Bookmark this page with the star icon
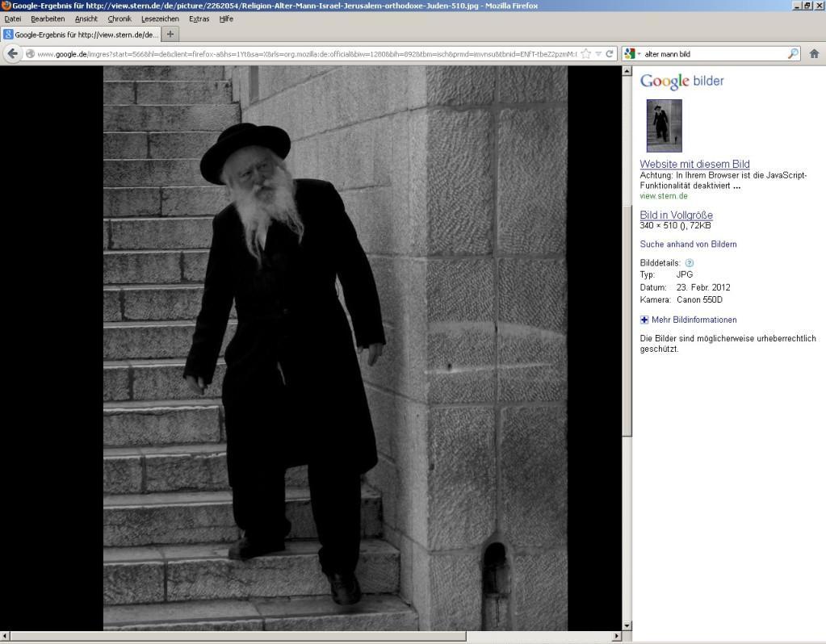Viewport: 826px width, 644px height. tap(586, 54)
